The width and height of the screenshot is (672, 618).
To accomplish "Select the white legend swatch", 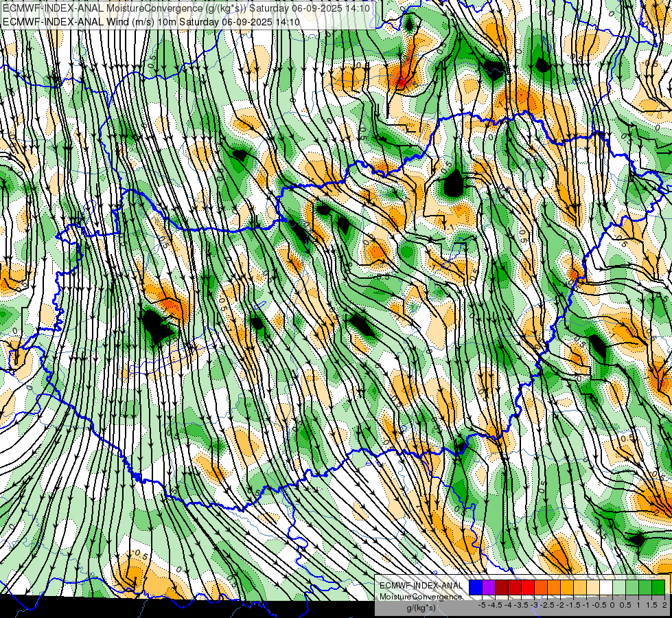I will (x=606, y=587).
